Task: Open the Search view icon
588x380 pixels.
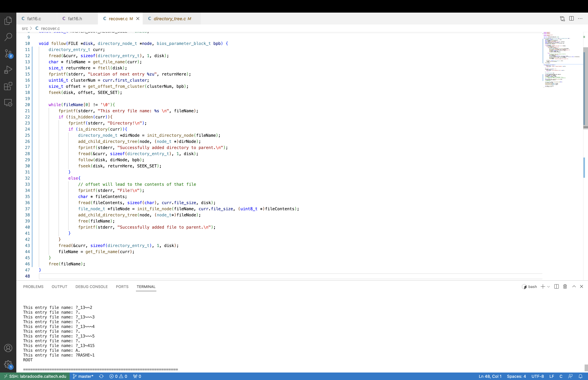Action: pos(8,37)
